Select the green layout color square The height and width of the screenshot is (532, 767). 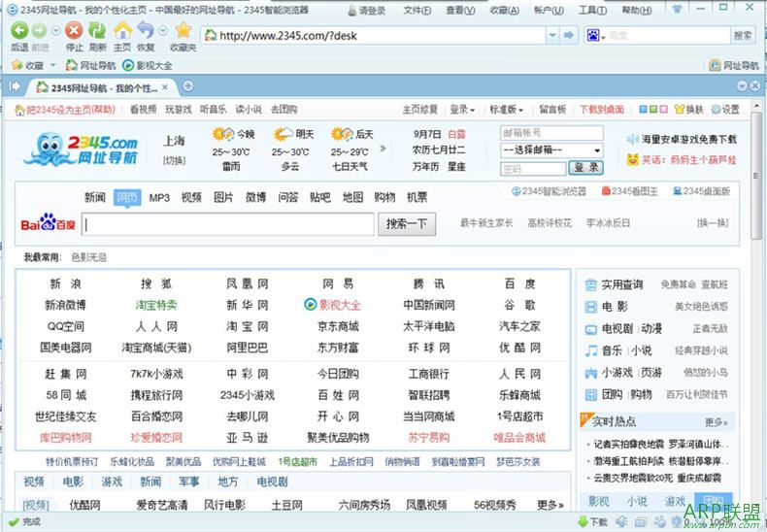coord(653,110)
